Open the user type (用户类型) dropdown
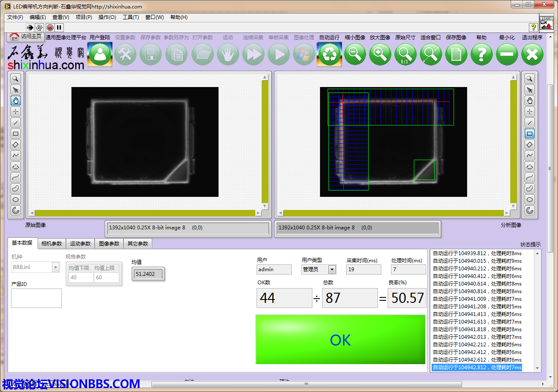The height and width of the screenshot is (392, 558). click(332, 269)
